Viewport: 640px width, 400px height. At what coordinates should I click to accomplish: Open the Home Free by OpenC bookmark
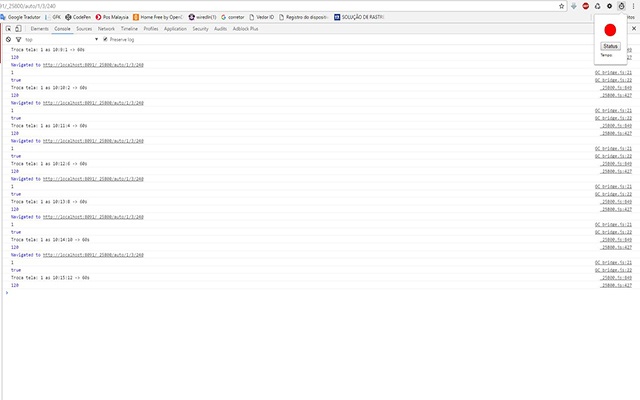pyautogui.click(x=158, y=17)
